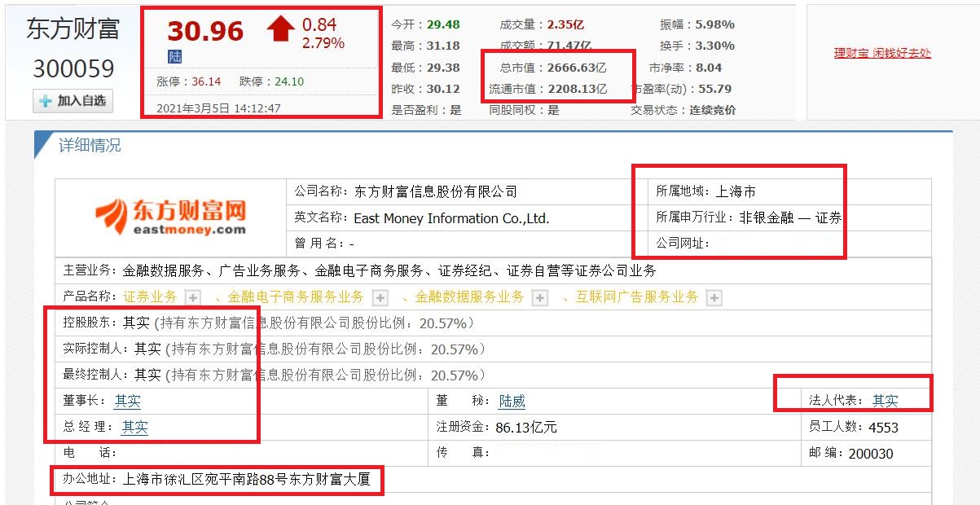Click the price change 0.84 value

coord(319,24)
